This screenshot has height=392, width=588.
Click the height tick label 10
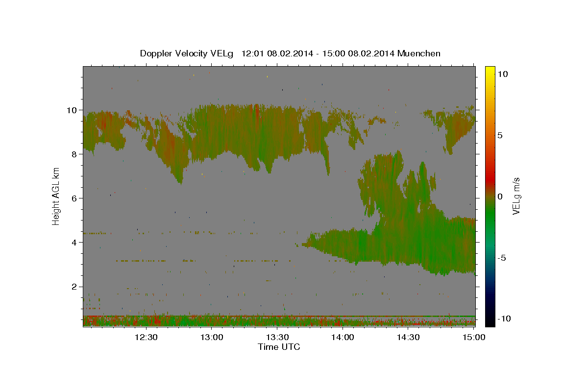(x=73, y=110)
